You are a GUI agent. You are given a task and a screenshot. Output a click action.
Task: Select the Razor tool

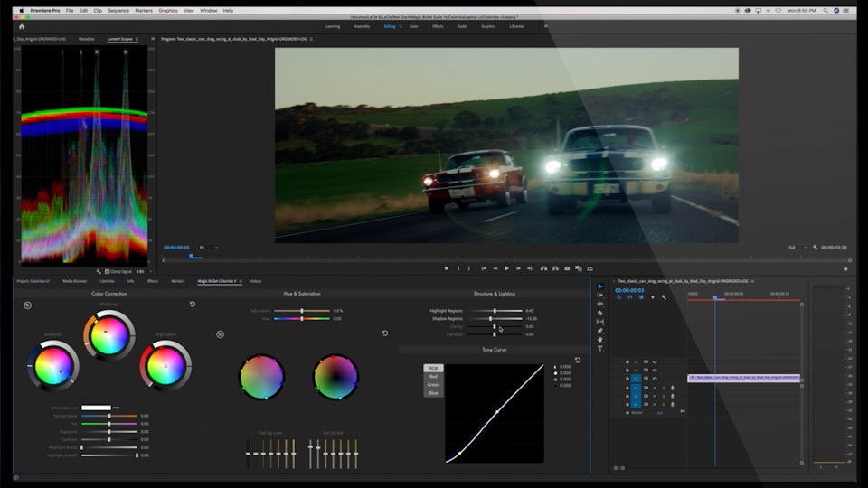coord(600,313)
